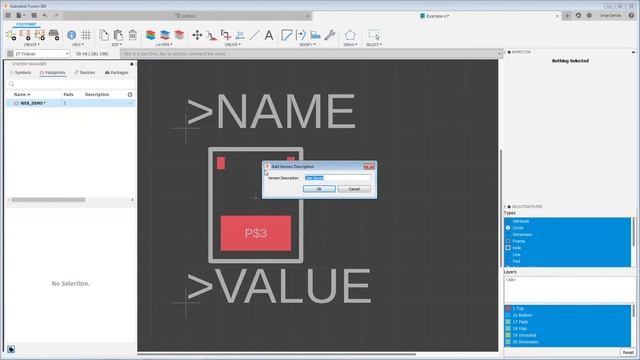Toggle the Circle type filter
This screenshot has width=640, height=360.
coord(568,228)
